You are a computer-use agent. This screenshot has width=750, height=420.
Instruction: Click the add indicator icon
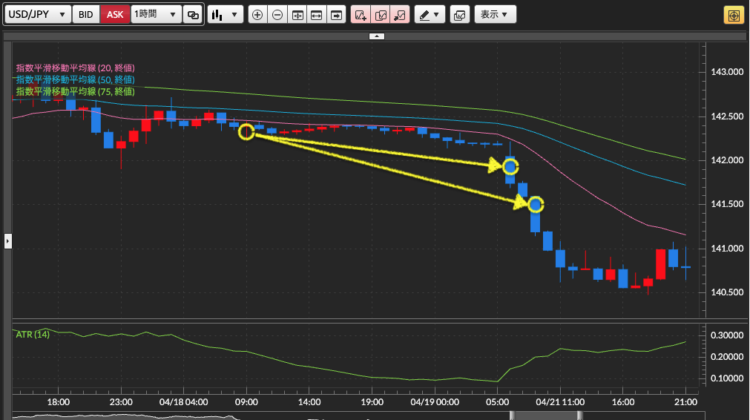click(x=360, y=15)
